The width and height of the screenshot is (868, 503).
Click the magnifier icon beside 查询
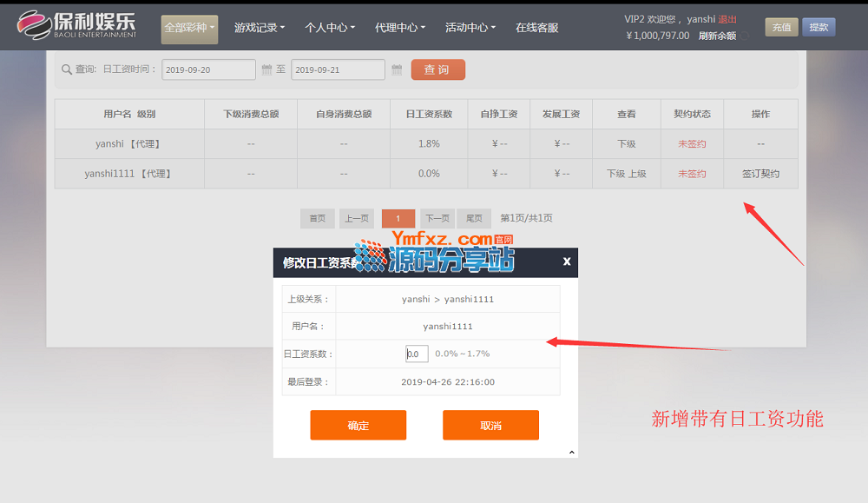pyautogui.click(x=67, y=69)
